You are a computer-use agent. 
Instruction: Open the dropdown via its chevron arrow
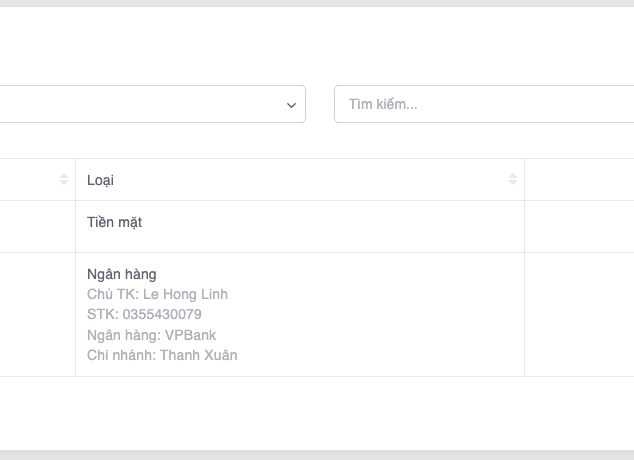point(291,105)
